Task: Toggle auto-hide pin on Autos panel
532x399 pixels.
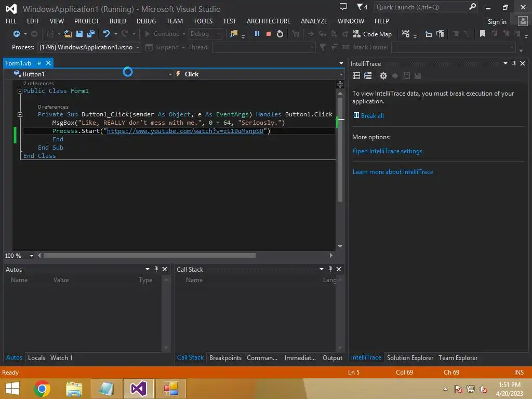Action: point(156,269)
